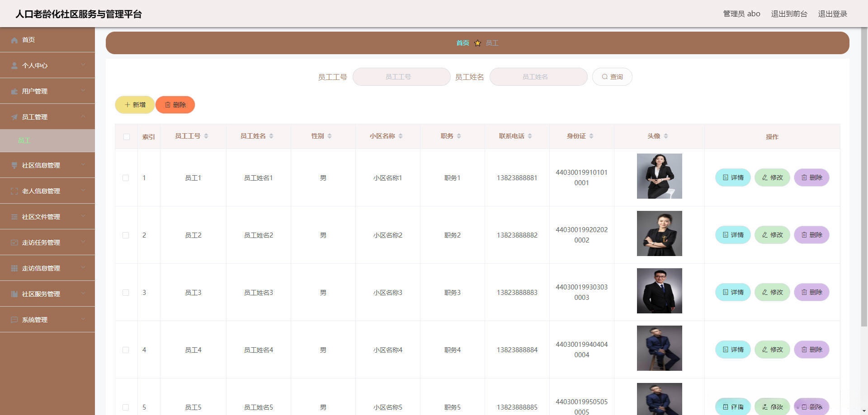
Task: Expand the 走访任务管理 menu chevron
Action: pyautogui.click(x=83, y=242)
